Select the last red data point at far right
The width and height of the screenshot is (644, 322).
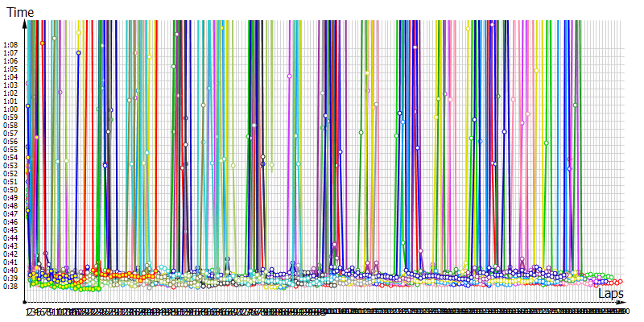620,281
